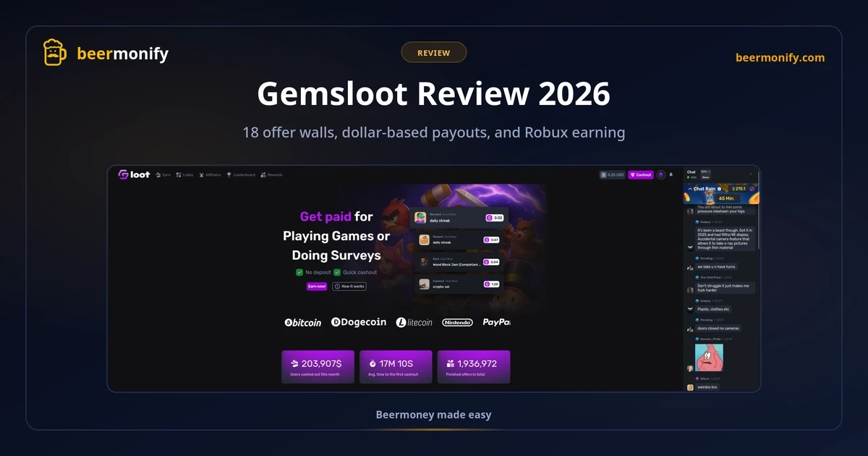Image resolution: width=868 pixels, height=456 pixels.
Task: Open the user avatar menu
Action: tap(661, 174)
